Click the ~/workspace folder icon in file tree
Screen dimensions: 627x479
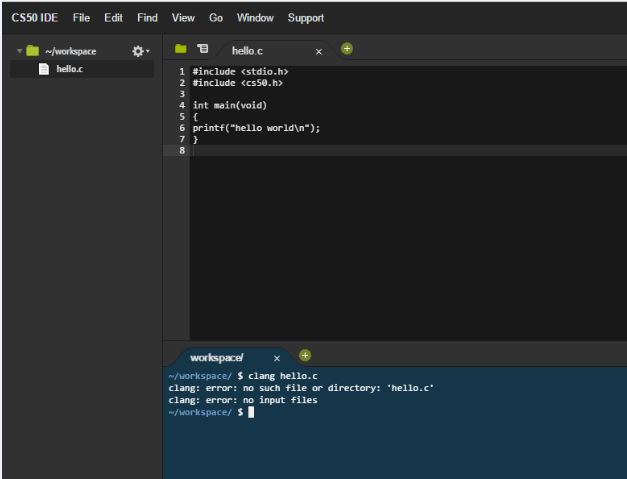click(32, 51)
